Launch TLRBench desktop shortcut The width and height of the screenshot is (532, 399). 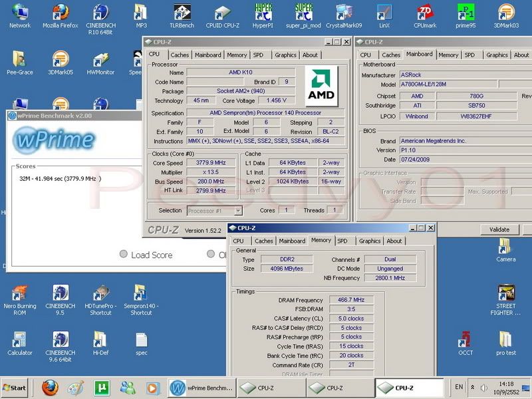click(182, 15)
